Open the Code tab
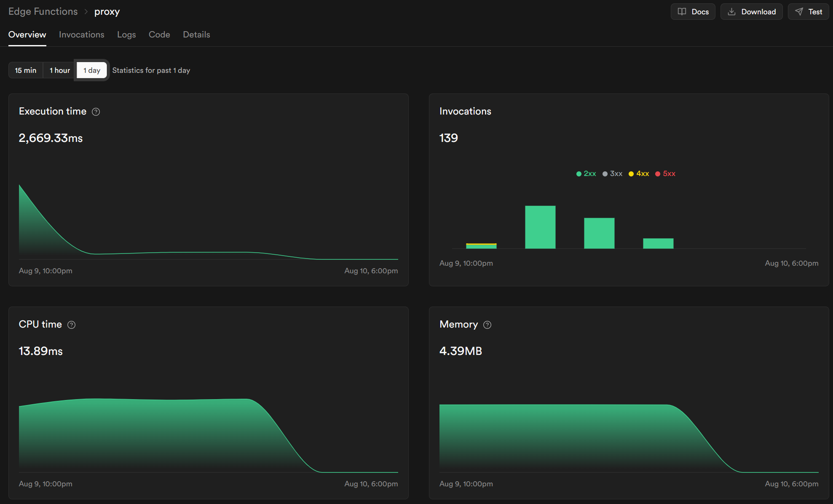The height and width of the screenshot is (504, 833). (x=159, y=35)
